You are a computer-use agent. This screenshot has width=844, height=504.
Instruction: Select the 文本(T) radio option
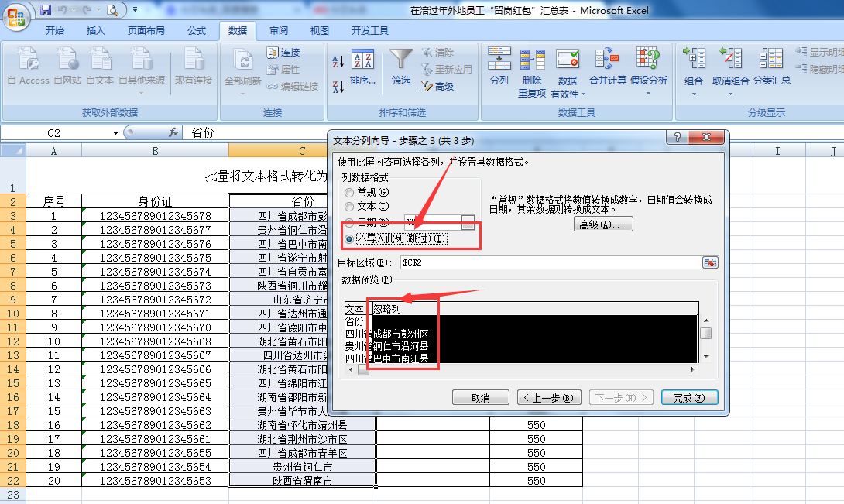[349, 206]
